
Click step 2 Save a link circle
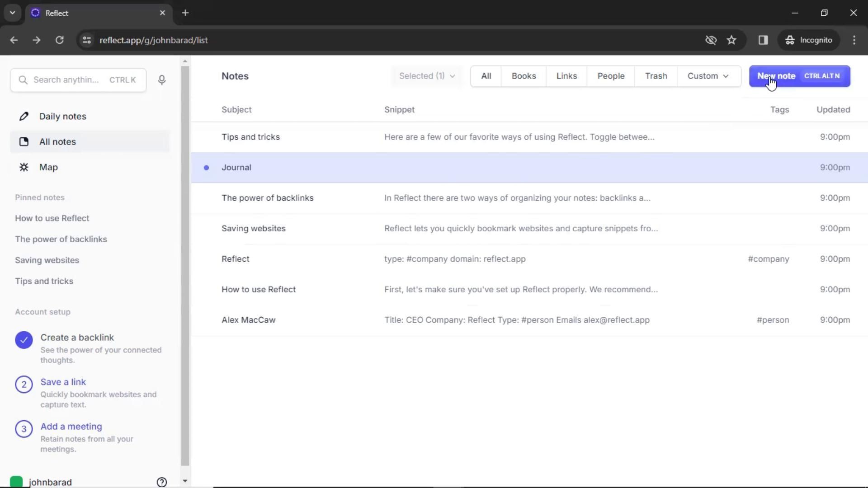pyautogui.click(x=24, y=385)
